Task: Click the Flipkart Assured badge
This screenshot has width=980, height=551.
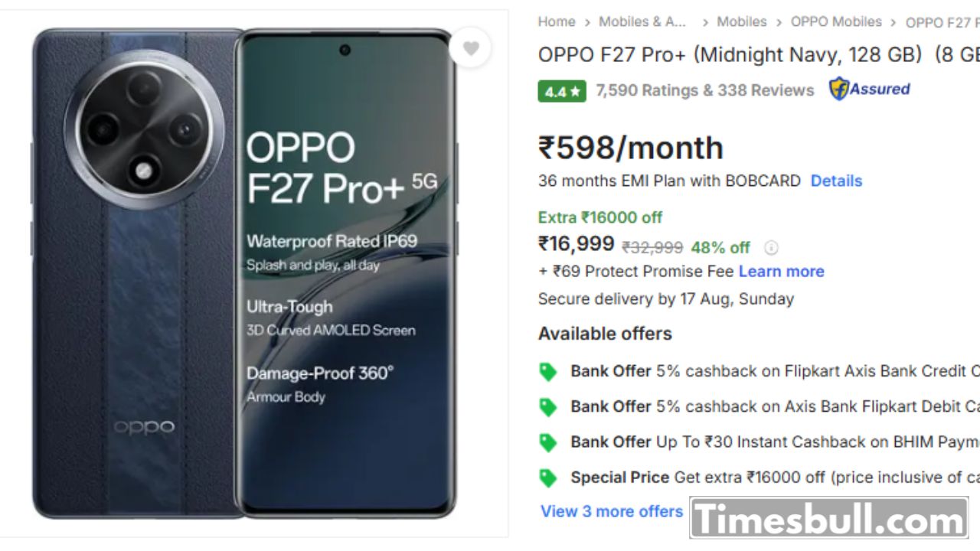Action: (x=870, y=90)
